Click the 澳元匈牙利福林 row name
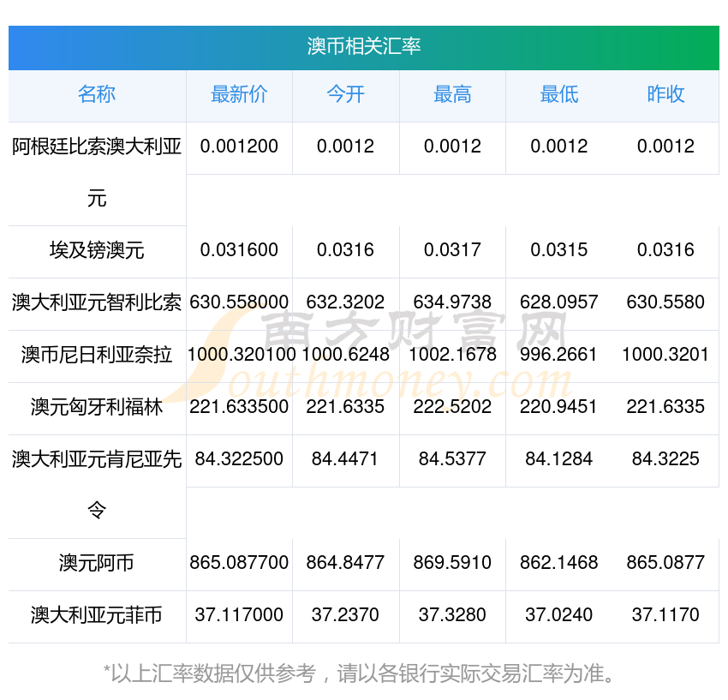Viewport: 728px width, 700px height. pyautogui.click(x=97, y=407)
